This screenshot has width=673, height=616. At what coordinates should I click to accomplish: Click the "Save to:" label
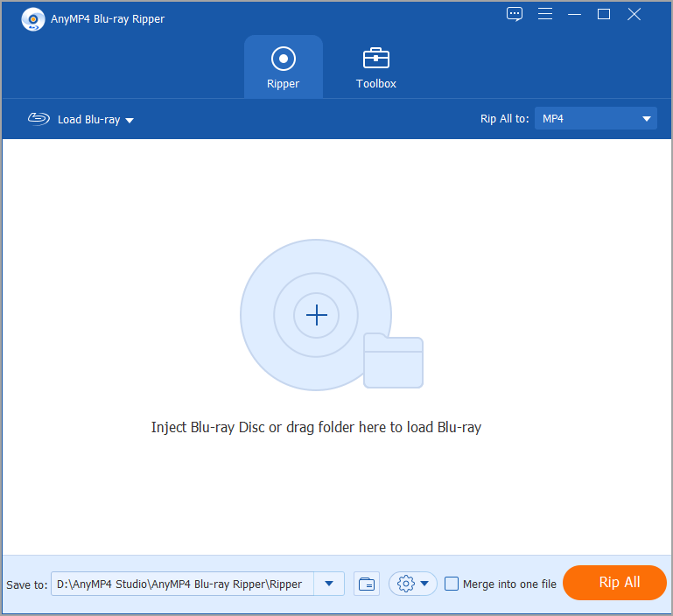point(26,584)
